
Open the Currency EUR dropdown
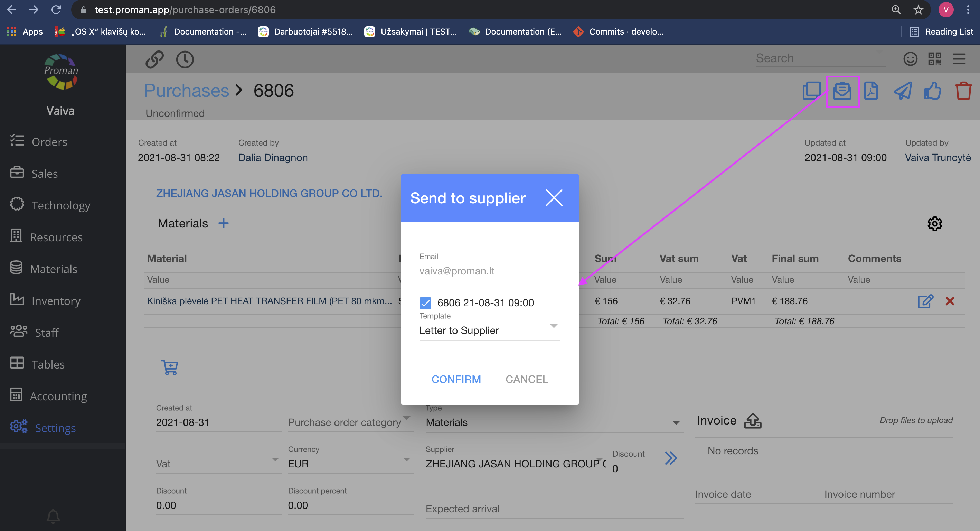pos(406,459)
